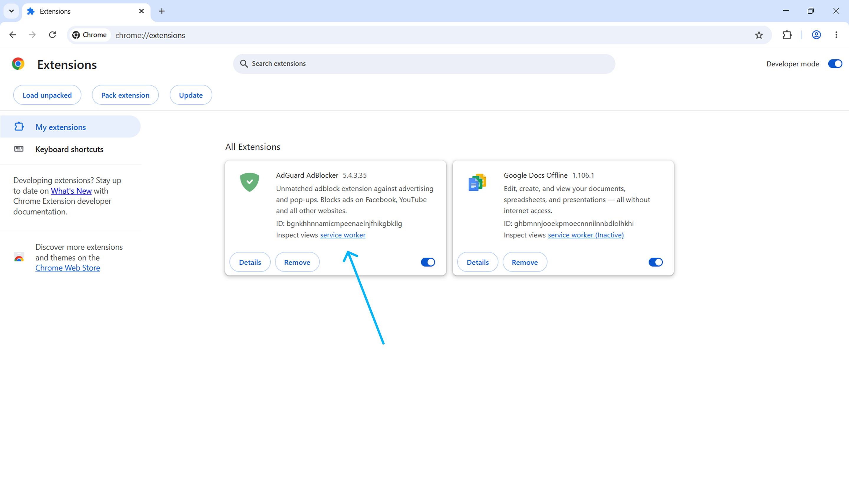Open the Chrome three-dot menu
Viewport: 849px width, 504px height.
[836, 35]
